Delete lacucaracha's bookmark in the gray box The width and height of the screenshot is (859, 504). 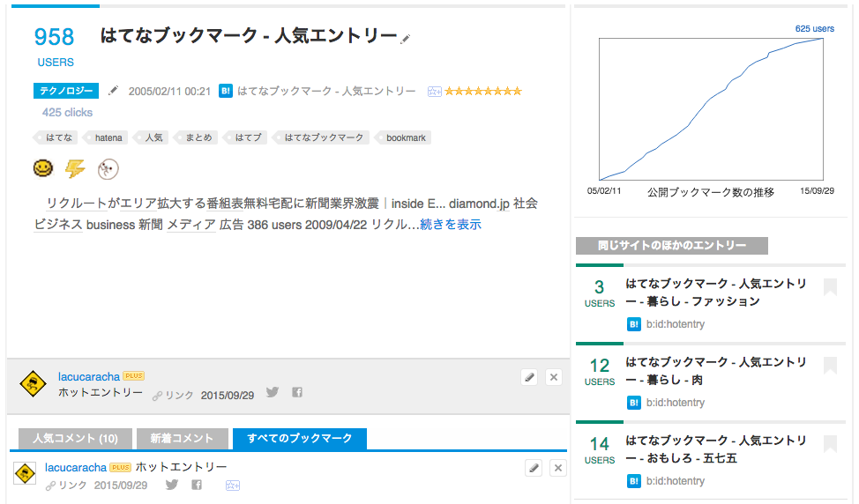click(x=554, y=377)
